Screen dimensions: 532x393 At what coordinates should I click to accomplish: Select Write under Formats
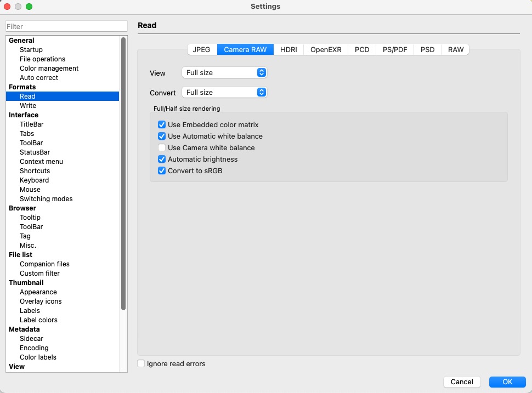point(28,105)
